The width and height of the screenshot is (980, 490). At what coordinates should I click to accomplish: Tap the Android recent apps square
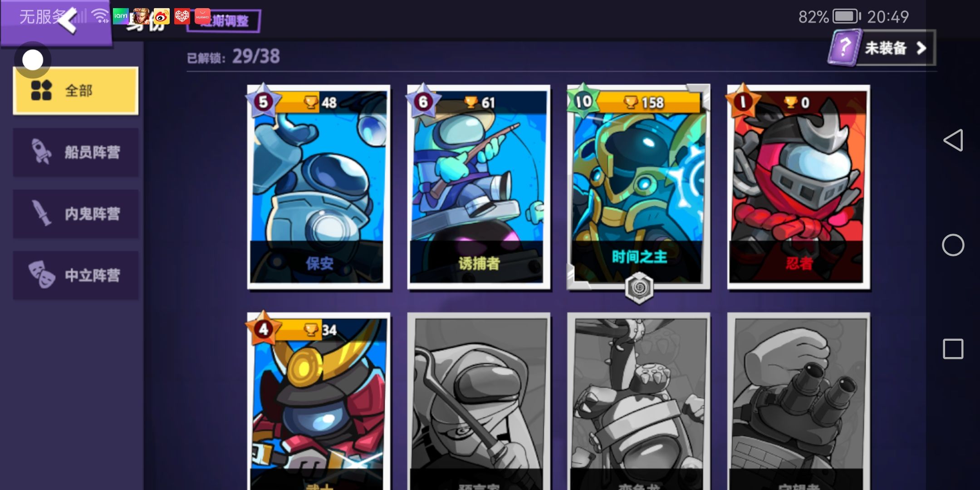[953, 349]
